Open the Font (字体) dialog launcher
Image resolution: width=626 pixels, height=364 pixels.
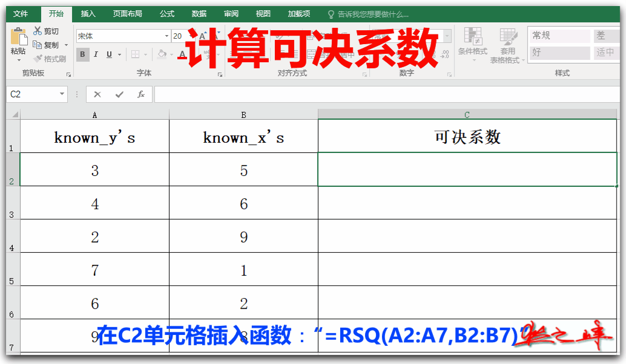[x=220, y=74]
